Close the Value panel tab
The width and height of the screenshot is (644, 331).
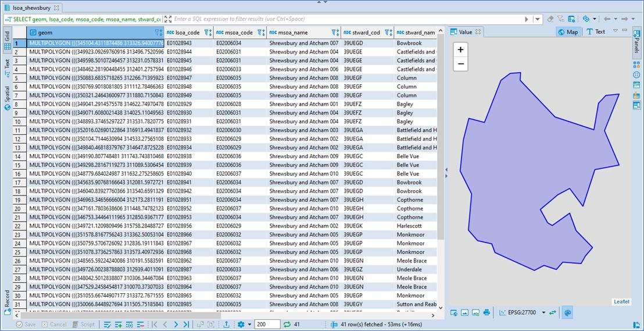click(x=478, y=31)
